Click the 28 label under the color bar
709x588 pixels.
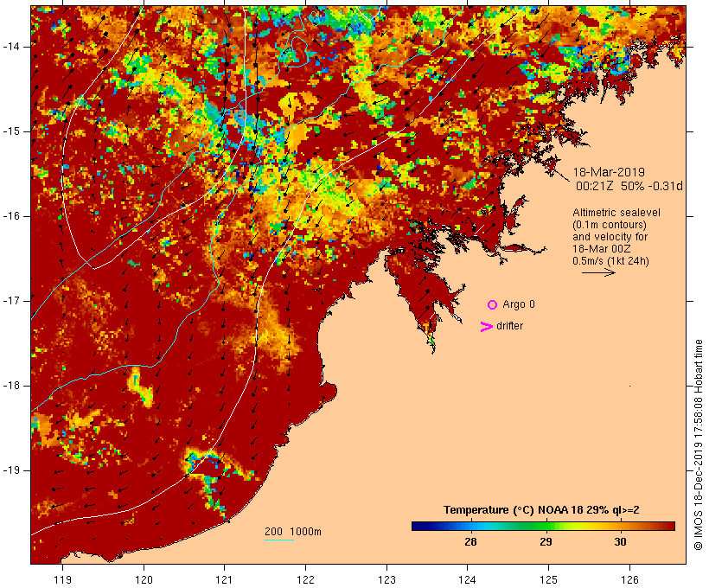(470, 542)
